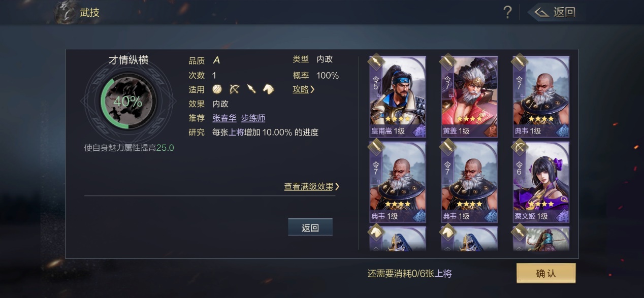
Task: Confirm with the 确认 button
Action: [546, 273]
